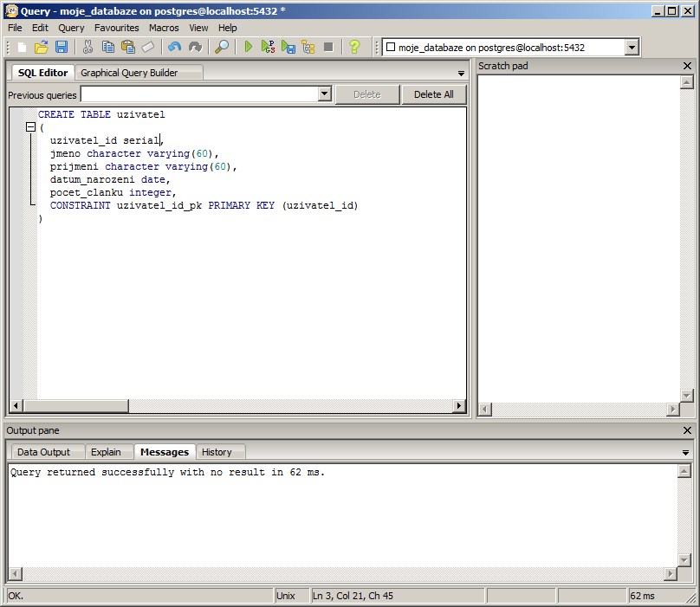Image resolution: width=700 pixels, height=607 pixels.
Task: Open the Macros menu
Action: coord(164,28)
